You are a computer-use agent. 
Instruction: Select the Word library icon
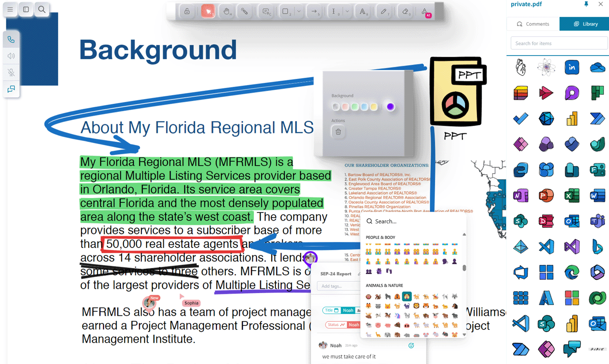598,196
